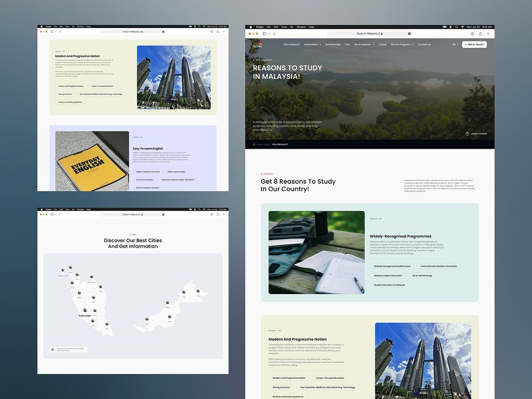Open File menu in right window
This screenshot has height=399, width=532.
[268, 27]
